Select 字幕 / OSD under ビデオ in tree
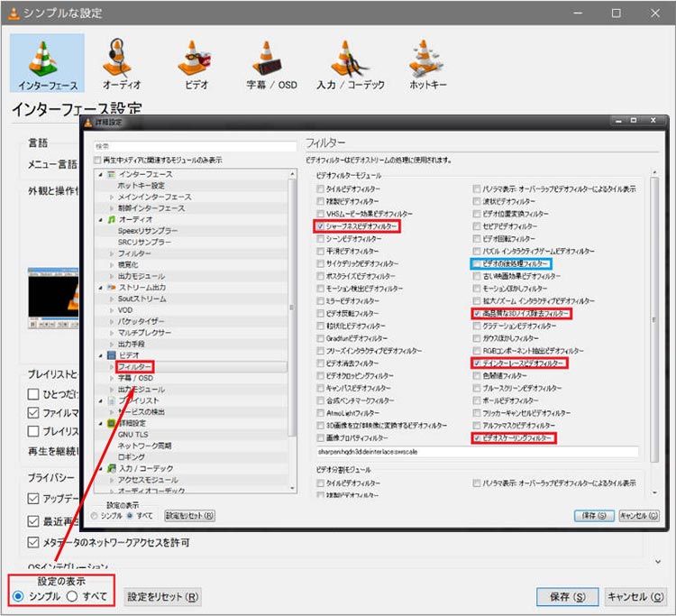This screenshot has height=616, width=676. click(x=135, y=378)
